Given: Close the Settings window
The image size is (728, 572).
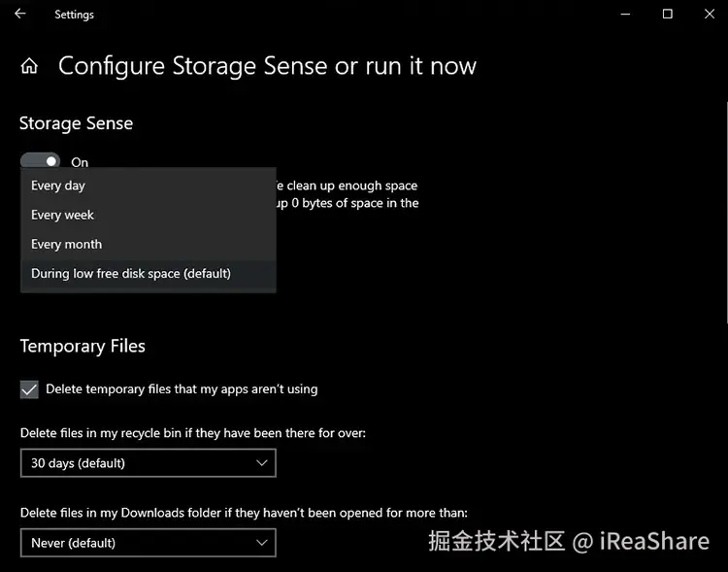Looking at the screenshot, I should [711, 14].
